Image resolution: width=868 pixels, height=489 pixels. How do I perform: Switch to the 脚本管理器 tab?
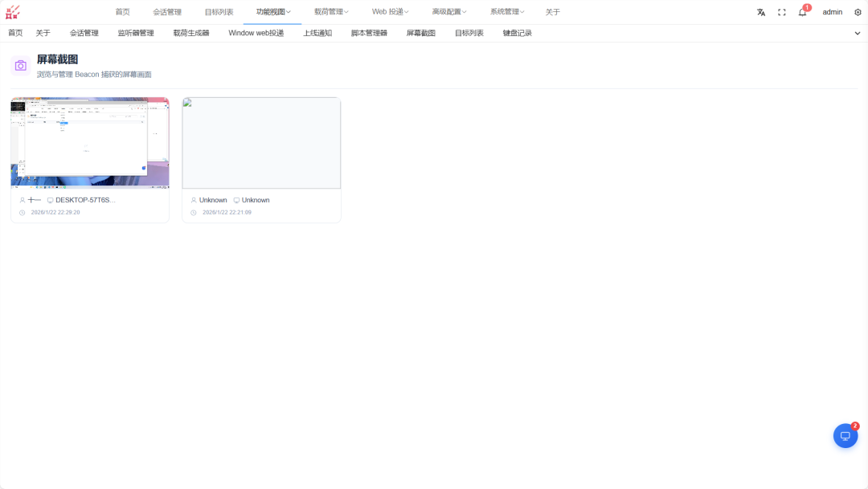point(369,33)
